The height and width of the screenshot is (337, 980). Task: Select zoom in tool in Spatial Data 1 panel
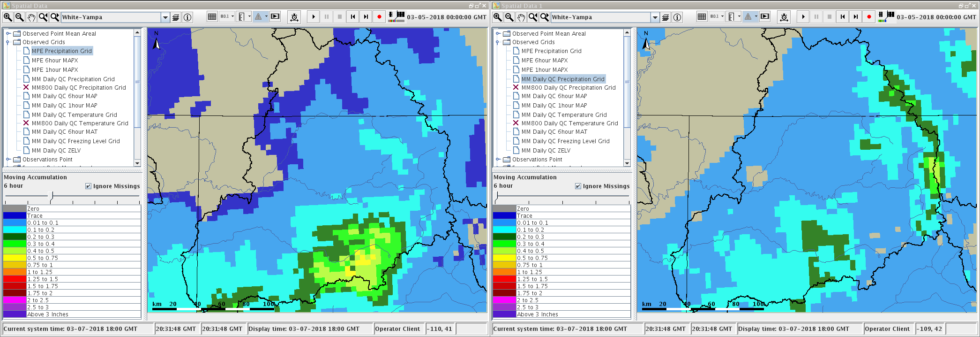tap(498, 17)
